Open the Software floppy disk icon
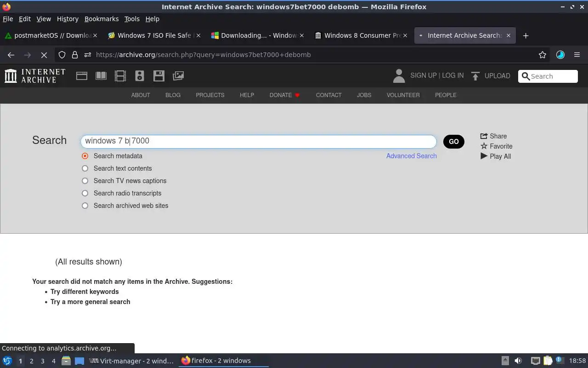The width and height of the screenshot is (588, 368). [159, 76]
